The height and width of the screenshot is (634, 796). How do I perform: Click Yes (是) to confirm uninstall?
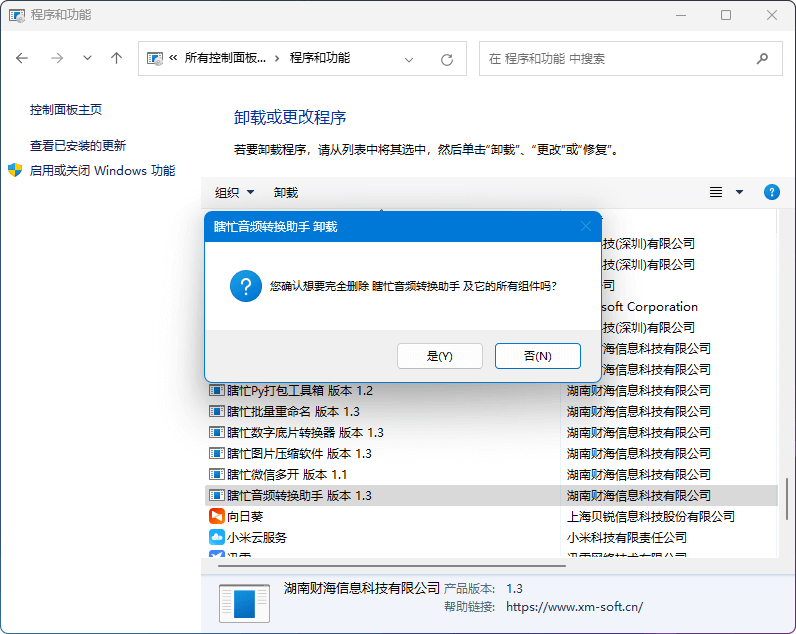tap(440, 356)
